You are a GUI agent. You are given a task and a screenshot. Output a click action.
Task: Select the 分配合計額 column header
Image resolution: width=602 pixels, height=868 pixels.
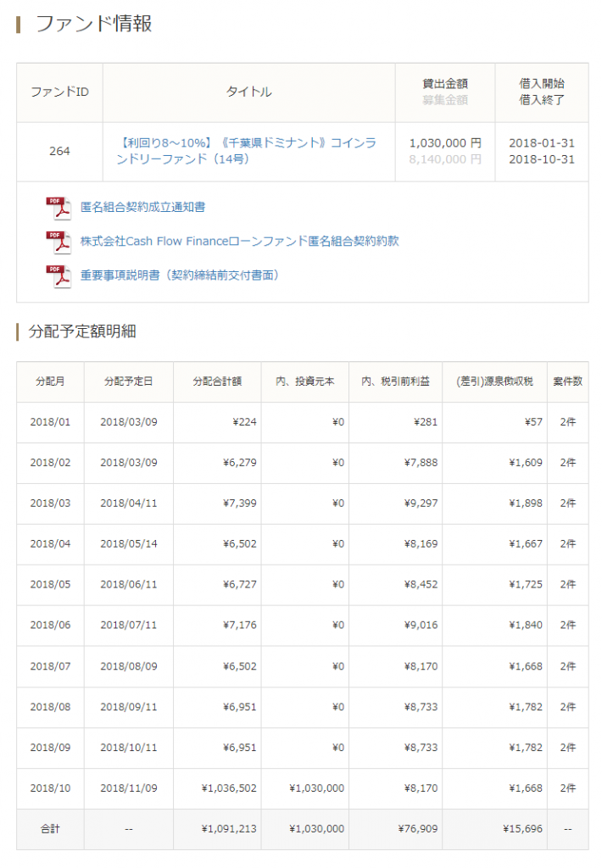tap(217, 381)
